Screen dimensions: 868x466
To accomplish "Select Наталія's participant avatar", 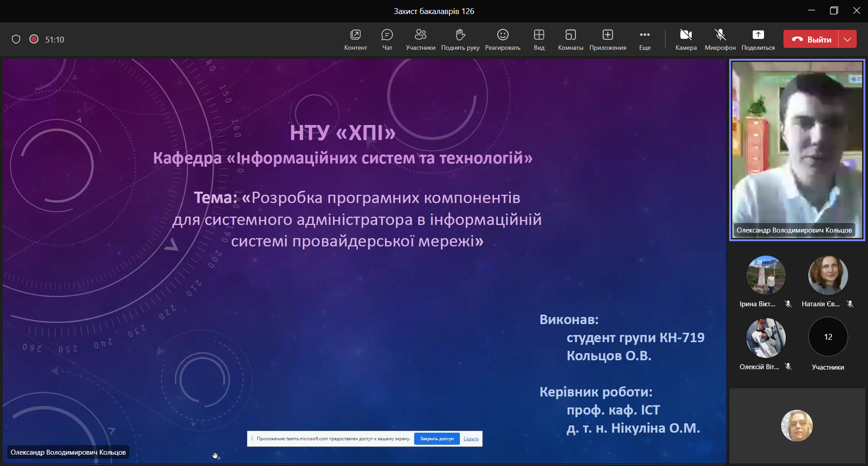I will (828, 276).
